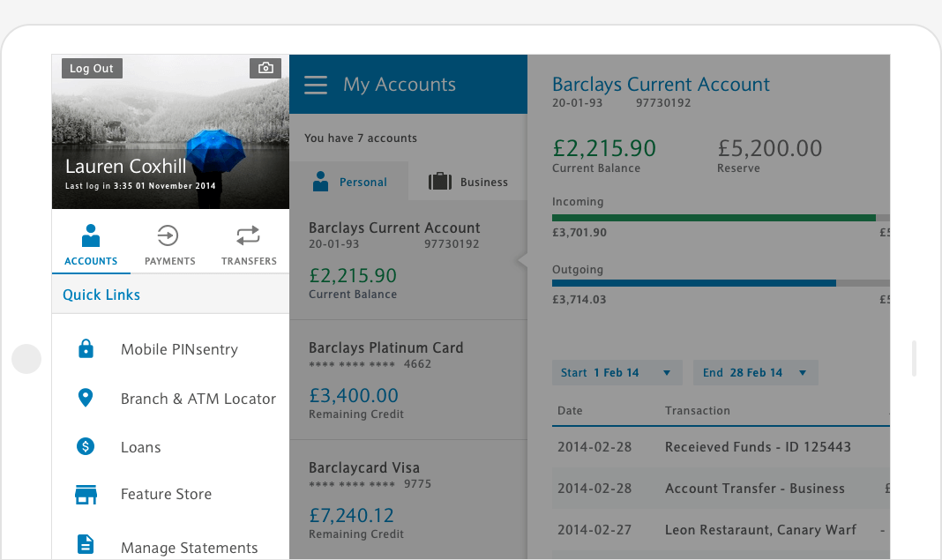Click the Lauren Coxhill profile name

click(125, 167)
